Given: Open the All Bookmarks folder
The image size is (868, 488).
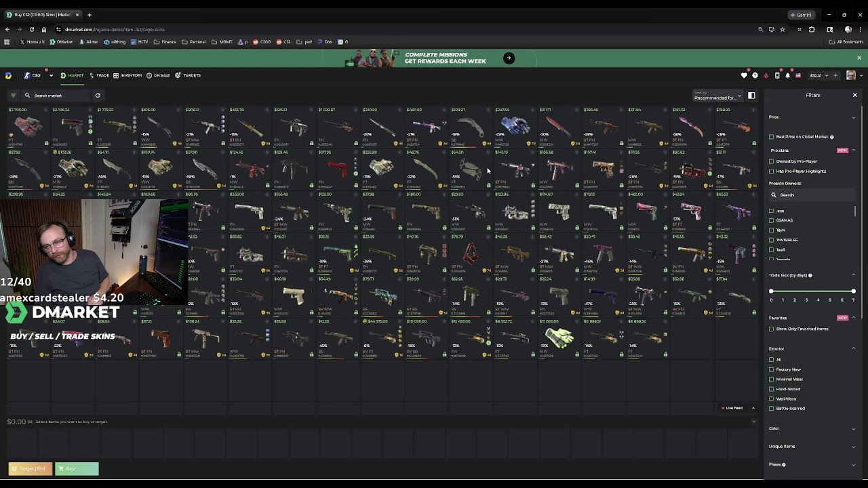Looking at the screenshot, I should pyautogui.click(x=846, y=42).
